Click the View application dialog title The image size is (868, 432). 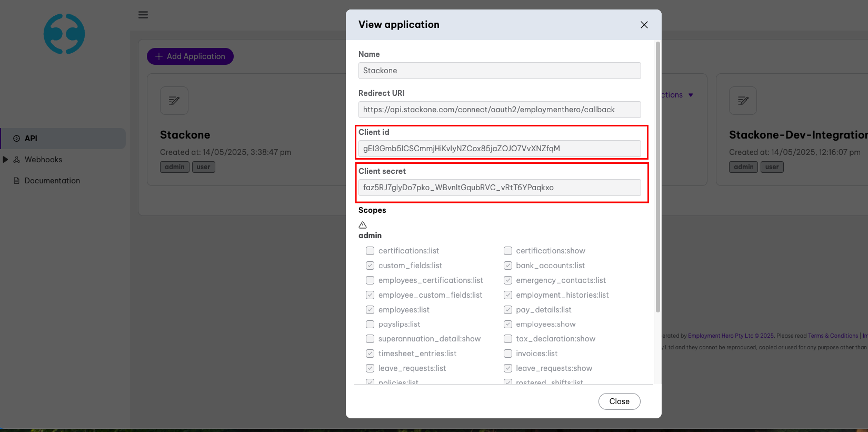399,25
